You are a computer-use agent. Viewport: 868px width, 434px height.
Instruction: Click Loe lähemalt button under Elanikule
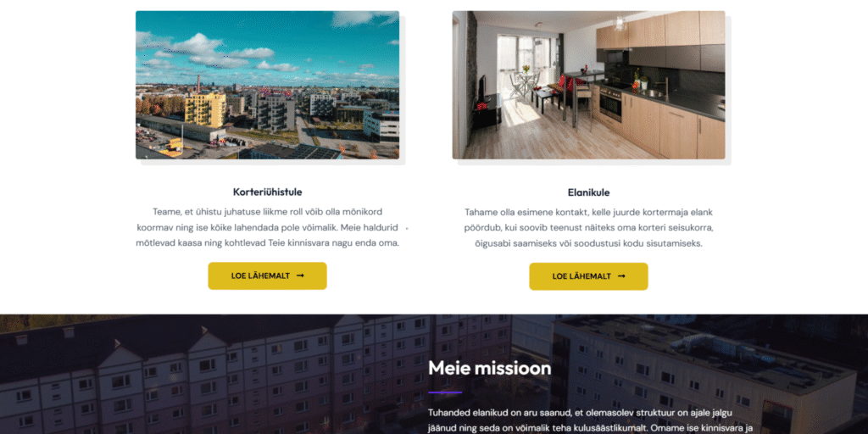pyautogui.click(x=588, y=276)
